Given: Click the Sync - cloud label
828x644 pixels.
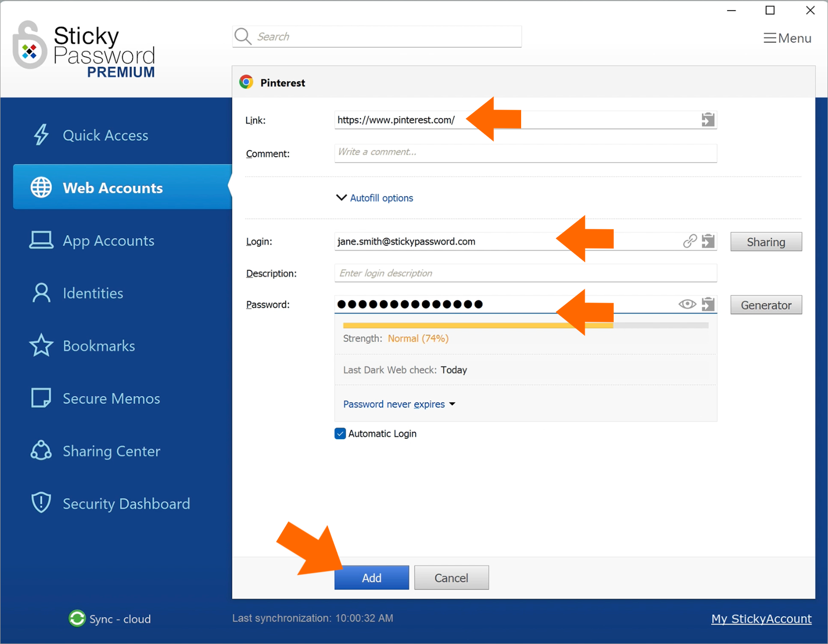Looking at the screenshot, I should pyautogui.click(x=120, y=619).
